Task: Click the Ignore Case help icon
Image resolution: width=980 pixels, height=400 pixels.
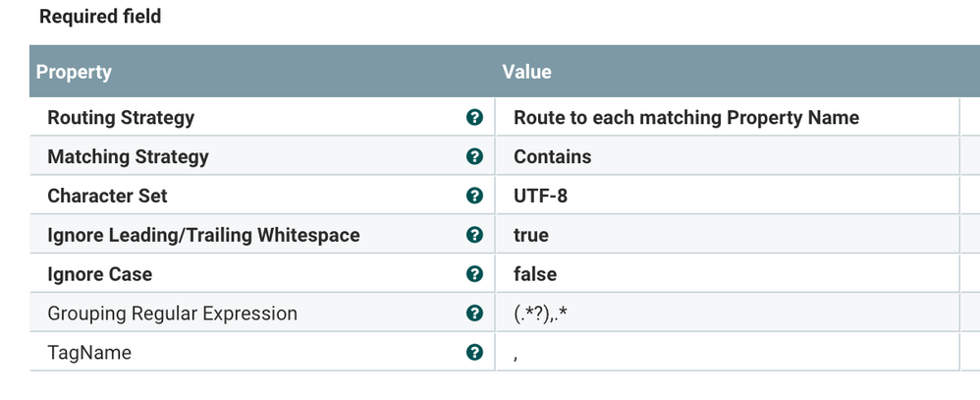Action: click(x=475, y=275)
